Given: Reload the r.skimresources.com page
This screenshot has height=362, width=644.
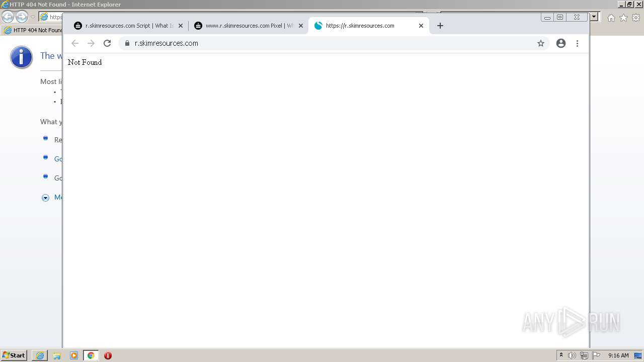Looking at the screenshot, I should coord(107,43).
